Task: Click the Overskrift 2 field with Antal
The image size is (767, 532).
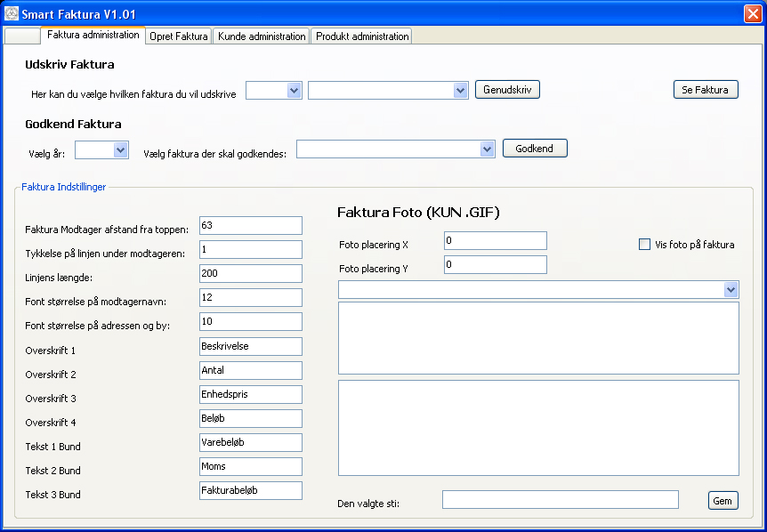Action: (251, 370)
